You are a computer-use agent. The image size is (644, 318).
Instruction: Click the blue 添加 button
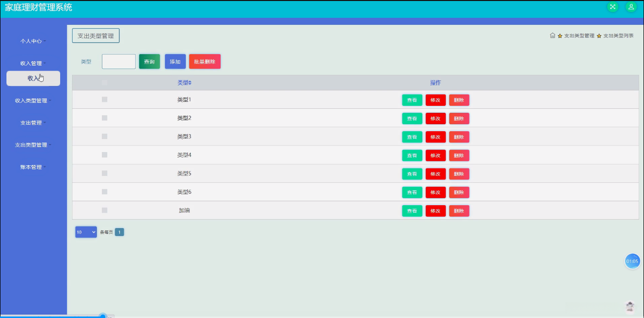[175, 62]
